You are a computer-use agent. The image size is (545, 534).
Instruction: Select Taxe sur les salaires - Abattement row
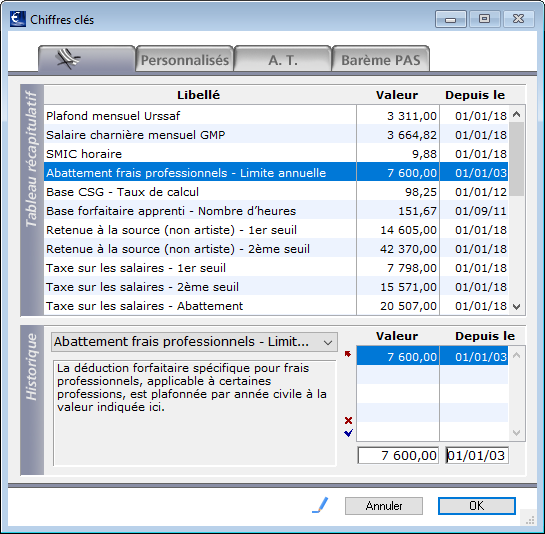pos(276,306)
